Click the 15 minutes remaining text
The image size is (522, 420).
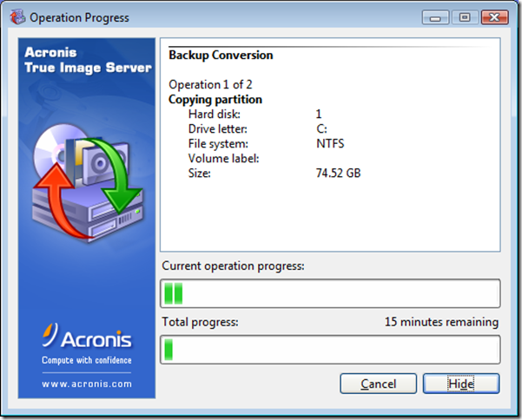[441, 323]
